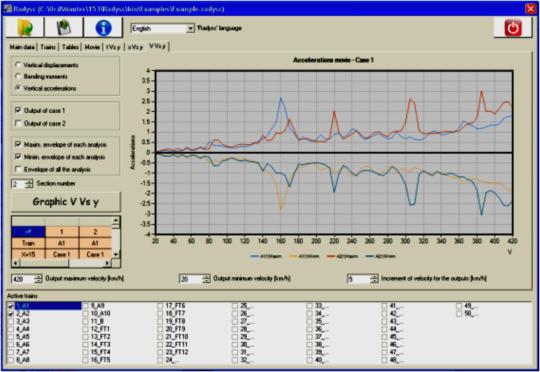Click the table's vertical scrollbar up arrow
The image size is (540, 372).
coord(116,220)
